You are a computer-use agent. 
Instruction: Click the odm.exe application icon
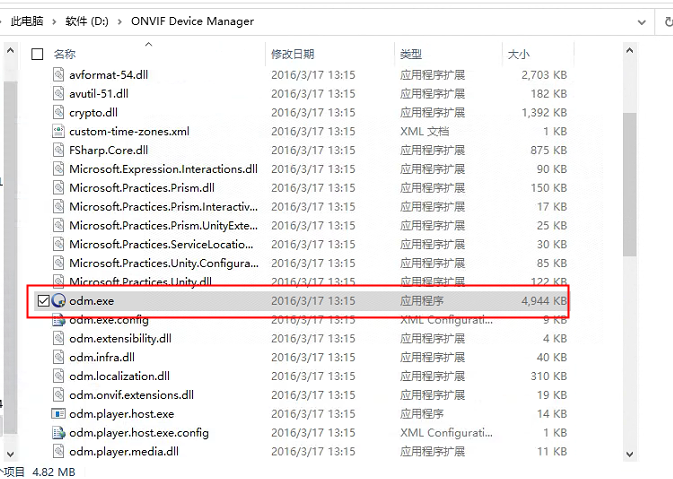point(58,301)
